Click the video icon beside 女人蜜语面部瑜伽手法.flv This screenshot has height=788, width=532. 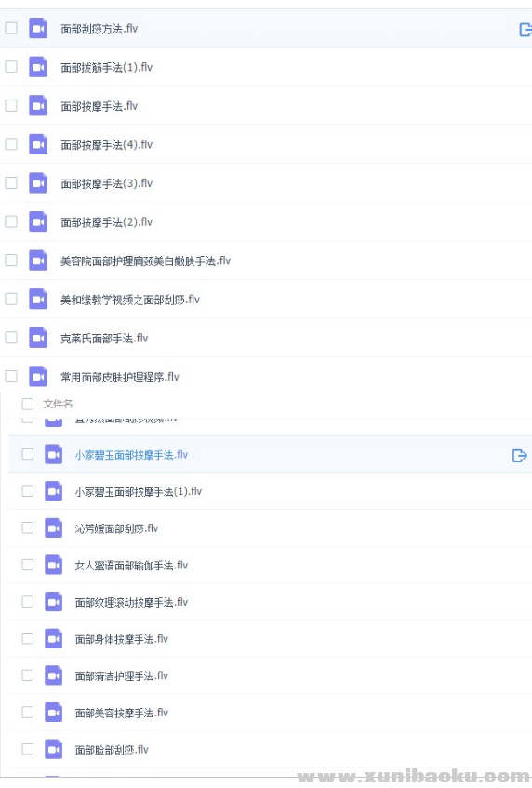54,565
